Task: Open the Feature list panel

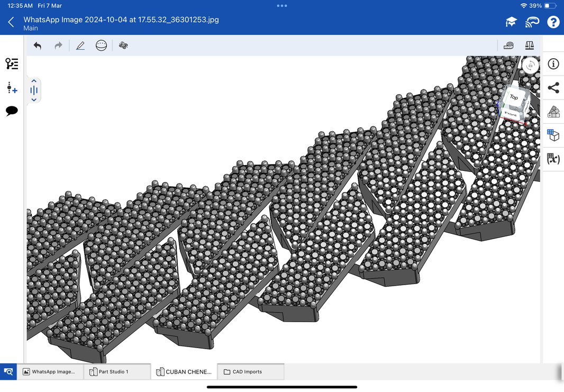Action: 12,63
